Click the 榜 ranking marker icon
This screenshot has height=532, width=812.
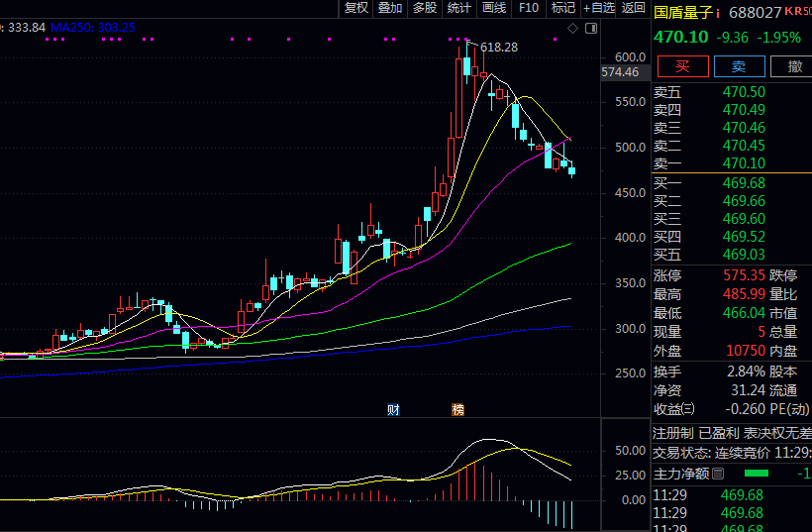[x=457, y=408]
